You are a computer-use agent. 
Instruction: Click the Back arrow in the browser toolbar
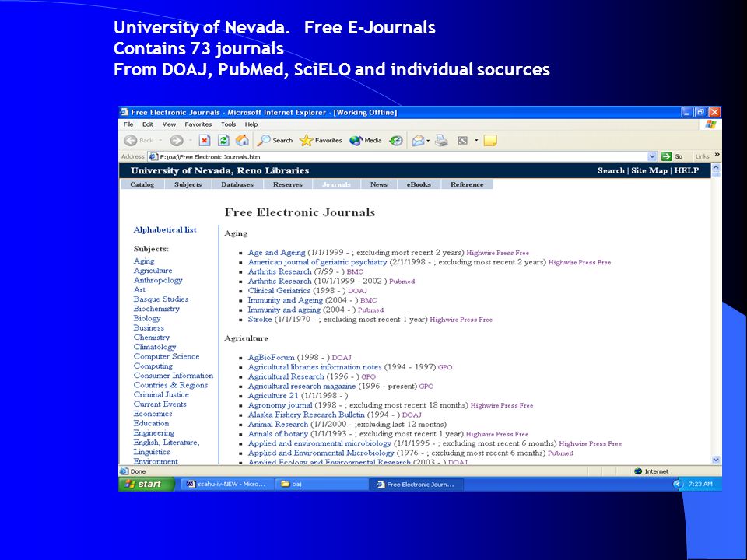[131, 141]
